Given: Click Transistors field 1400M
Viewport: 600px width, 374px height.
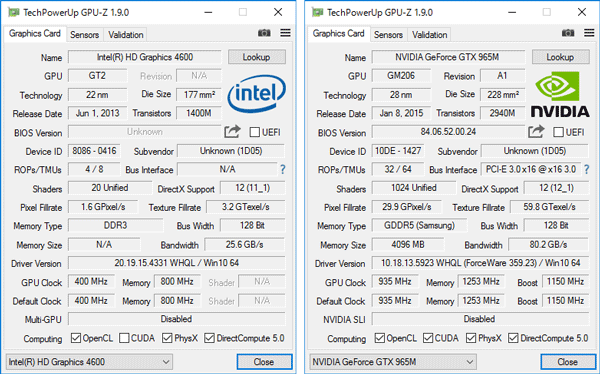Looking at the screenshot, I should 199,113.
